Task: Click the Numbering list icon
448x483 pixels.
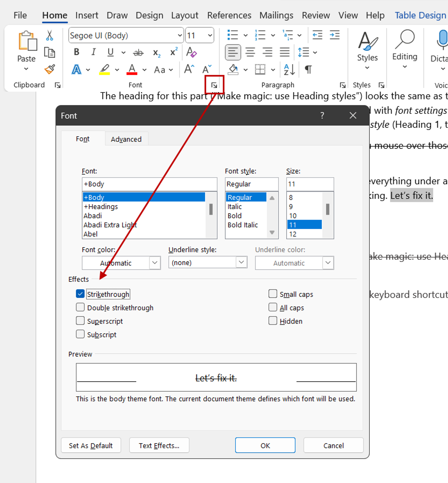Action: 260,35
